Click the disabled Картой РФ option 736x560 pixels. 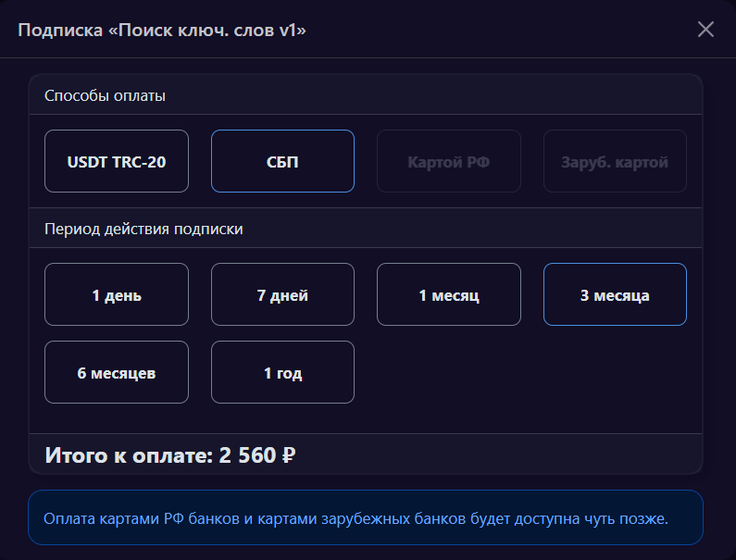tap(448, 161)
